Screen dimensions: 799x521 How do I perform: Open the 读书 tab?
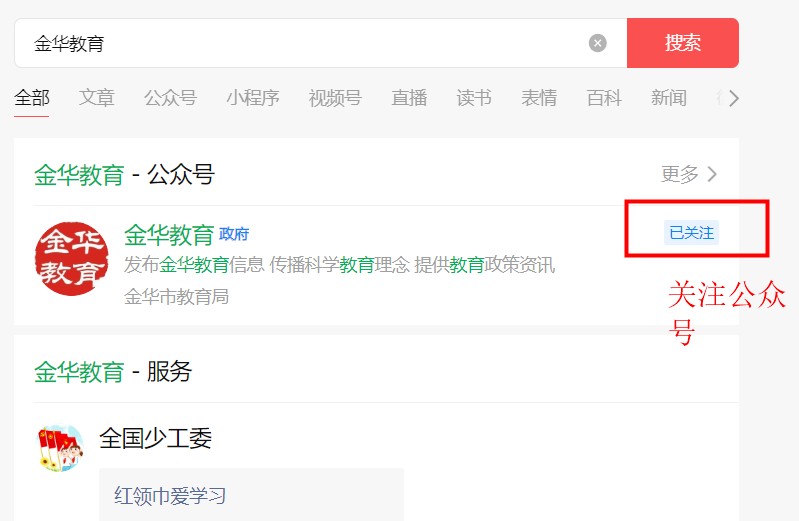(x=474, y=98)
